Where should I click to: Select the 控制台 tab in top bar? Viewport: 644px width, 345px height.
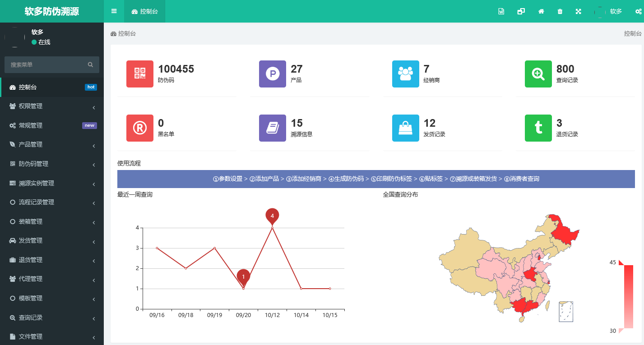point(145,12)
